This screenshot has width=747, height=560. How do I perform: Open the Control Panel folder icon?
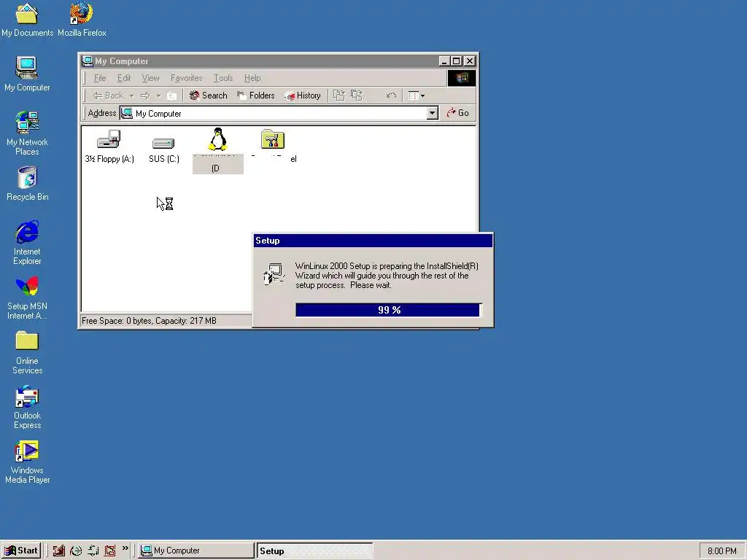pyautogui.click(x=273, y=146)
